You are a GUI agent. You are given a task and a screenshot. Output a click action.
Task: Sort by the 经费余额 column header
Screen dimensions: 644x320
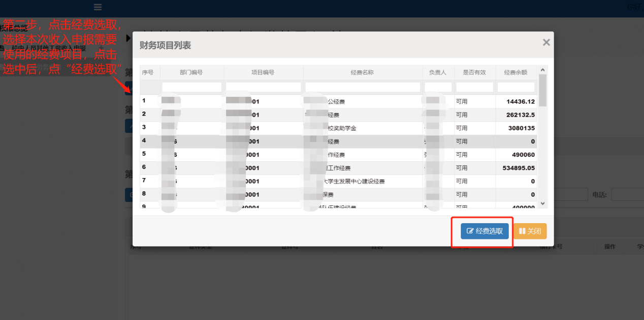(516, 73)
